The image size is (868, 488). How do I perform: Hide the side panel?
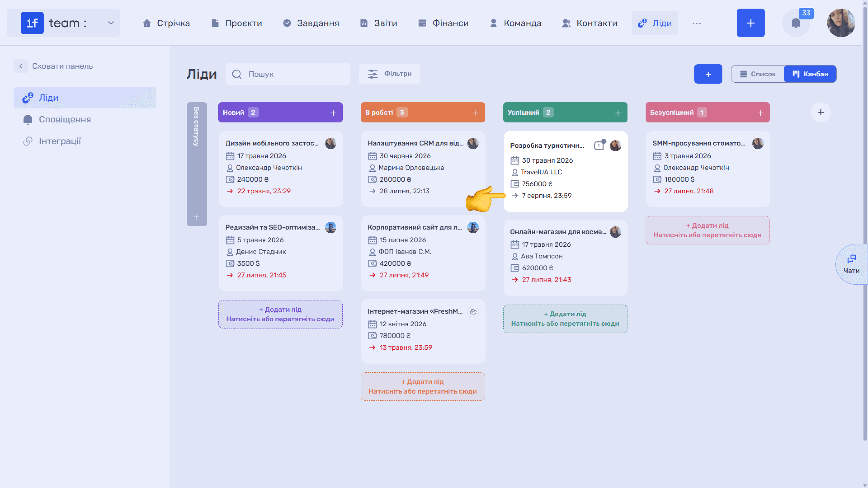53,66
